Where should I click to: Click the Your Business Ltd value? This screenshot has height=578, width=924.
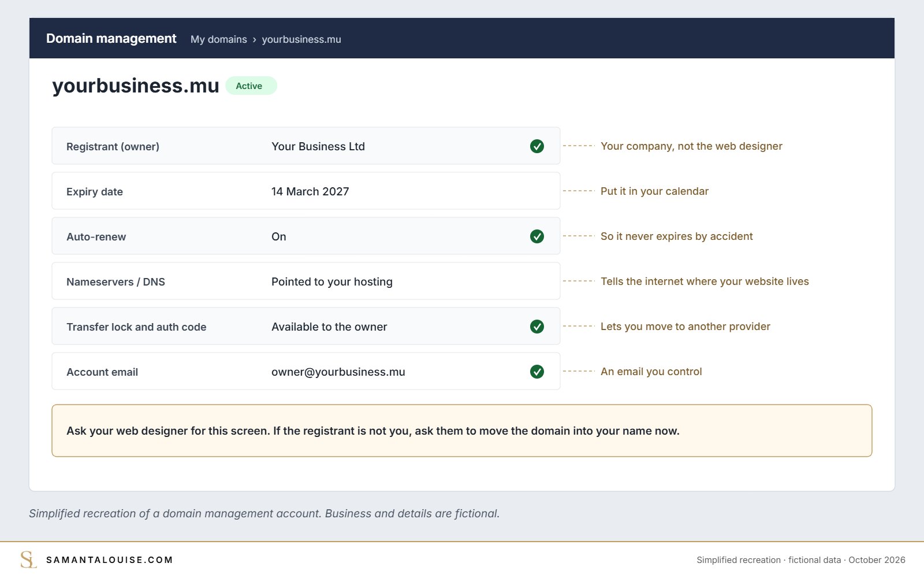point(318,146)
